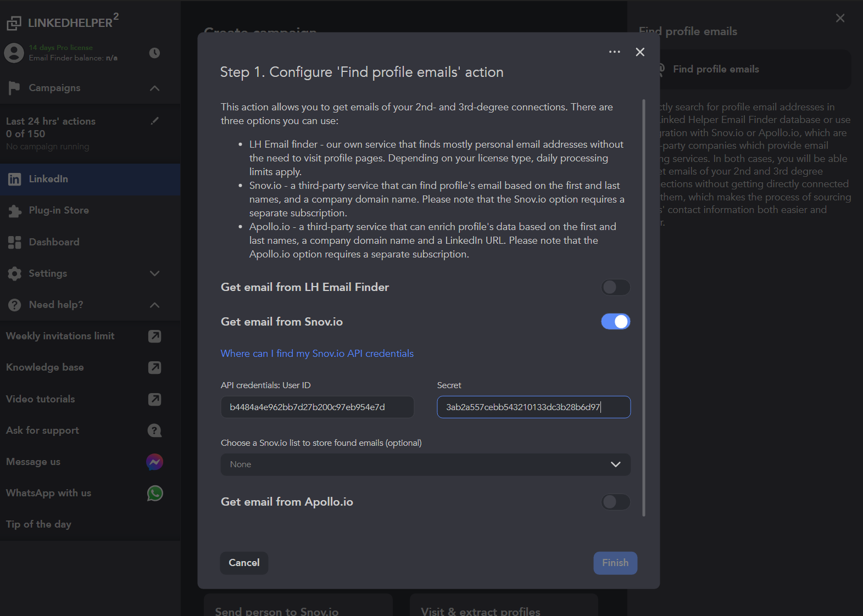Expand the Settings sidebar section
The image size is (863, 616).
pos(155,273)
